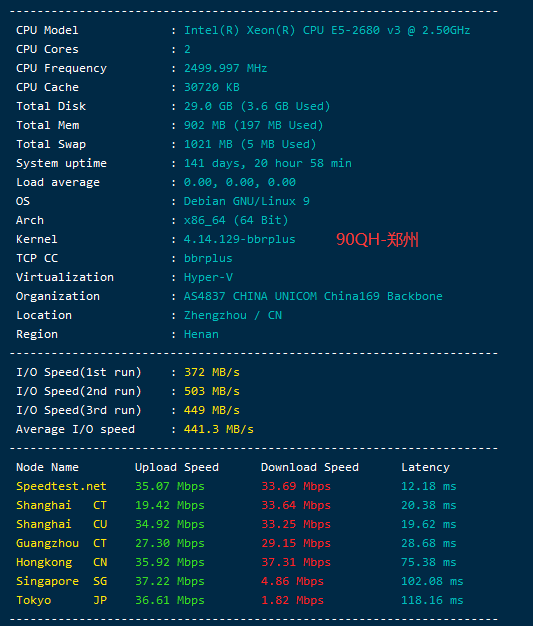Screen dimensions: 533x626
Task: Select the Kernel version 4.14.129-bbrplus
Action: point(240,239)
